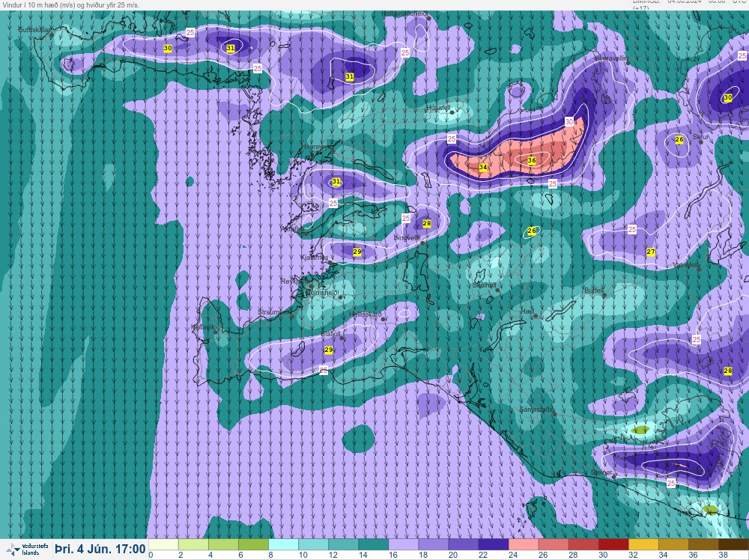Click the Hvanneyri station label

pos(317,147)
